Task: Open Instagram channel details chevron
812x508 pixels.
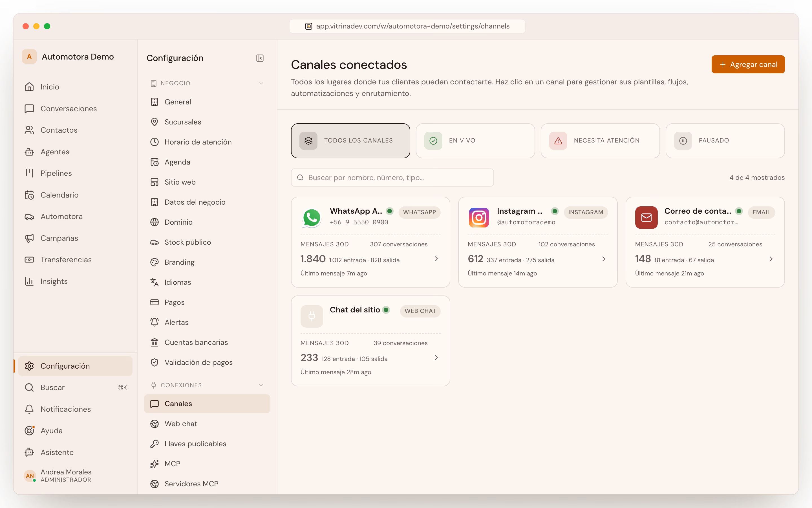Action: tap(604, 259)
